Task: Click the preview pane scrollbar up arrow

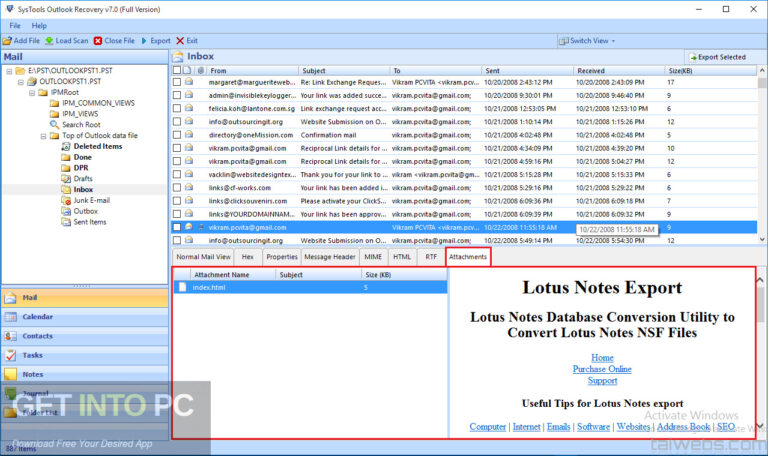Action: click(760, 280)
